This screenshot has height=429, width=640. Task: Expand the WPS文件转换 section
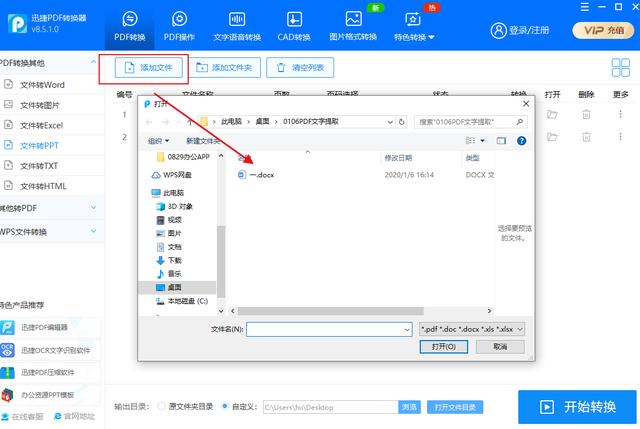tap(93, 231)
